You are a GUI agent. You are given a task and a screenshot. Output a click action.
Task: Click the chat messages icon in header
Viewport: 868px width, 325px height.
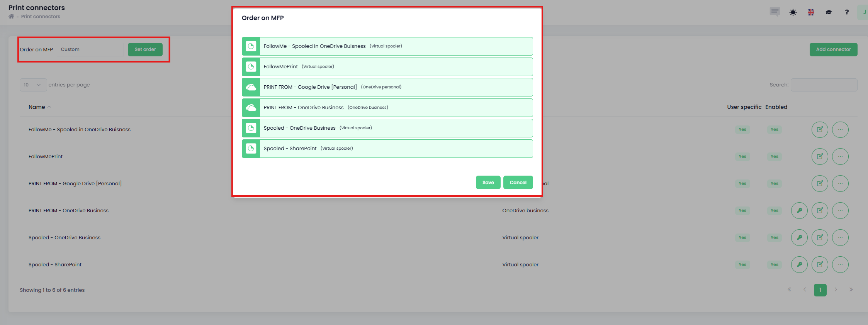click(x=775, y=12)
